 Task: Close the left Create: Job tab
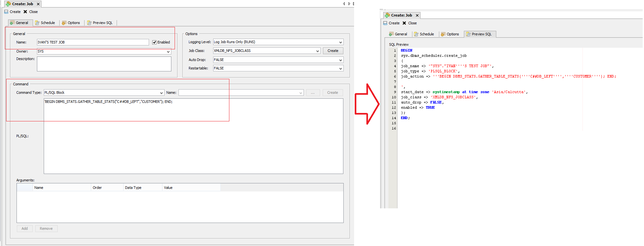coord(38,4)
